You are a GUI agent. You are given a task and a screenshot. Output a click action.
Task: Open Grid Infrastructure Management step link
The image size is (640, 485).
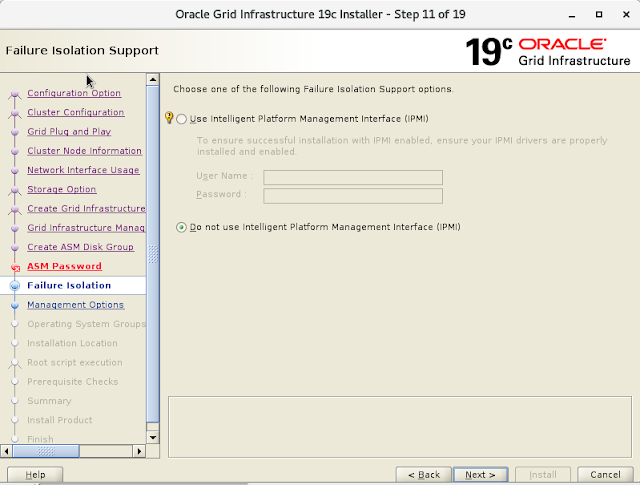(x=86, y=227)
